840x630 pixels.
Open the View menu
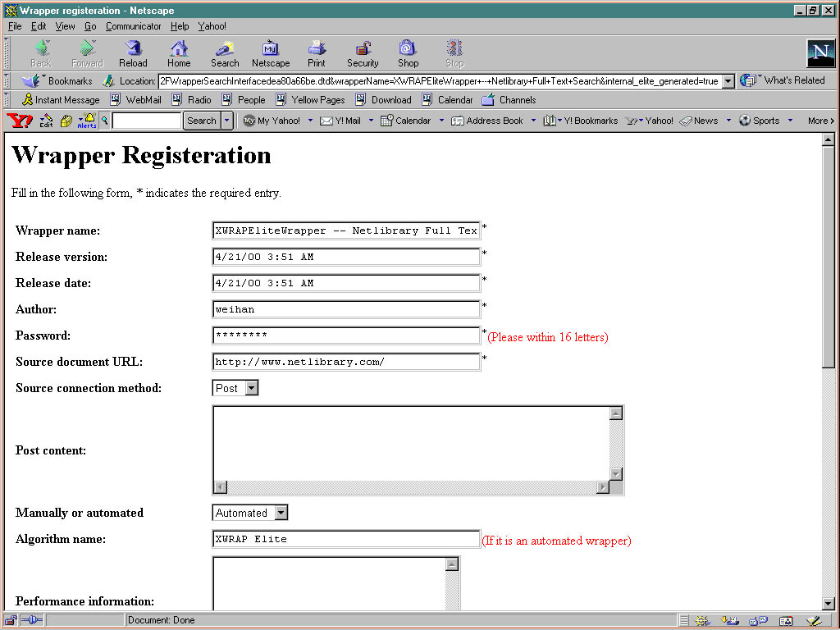[65, 26]
